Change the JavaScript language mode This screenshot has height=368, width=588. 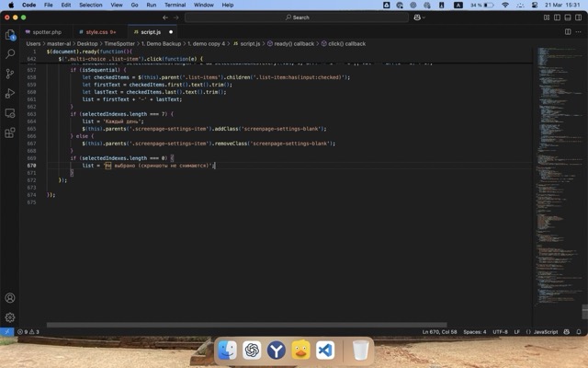[x=545, y=331]
